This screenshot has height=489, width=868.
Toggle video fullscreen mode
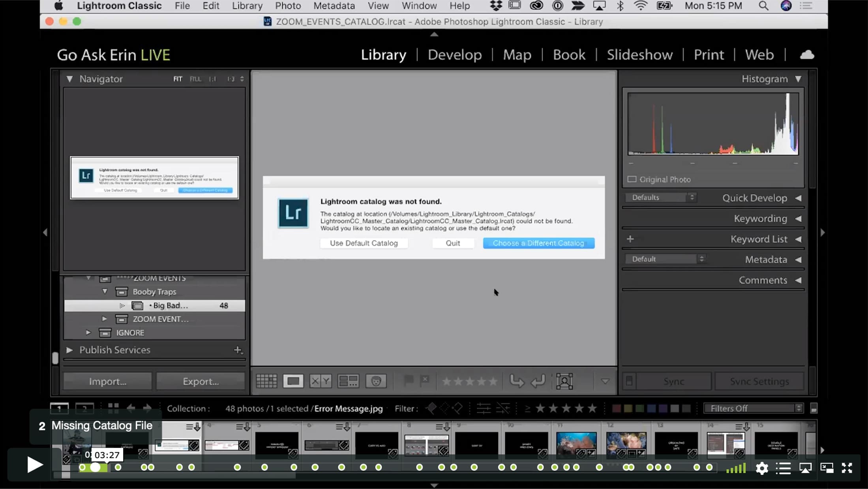847,468
